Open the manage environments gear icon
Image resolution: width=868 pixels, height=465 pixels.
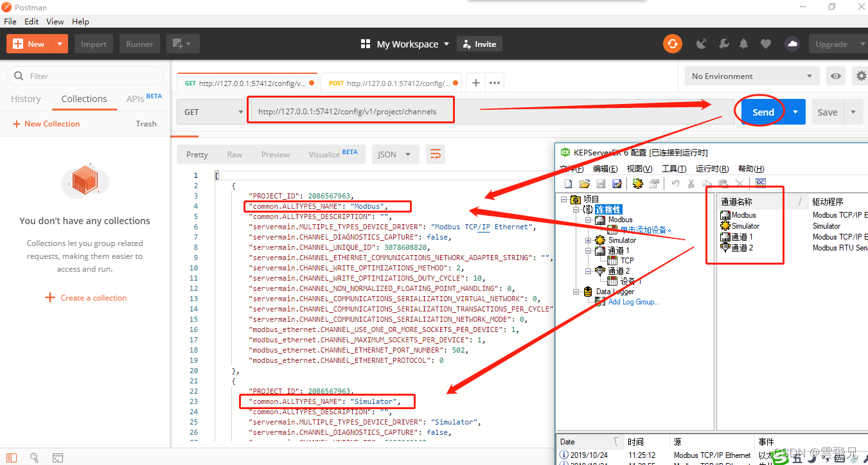coord(862,76)
